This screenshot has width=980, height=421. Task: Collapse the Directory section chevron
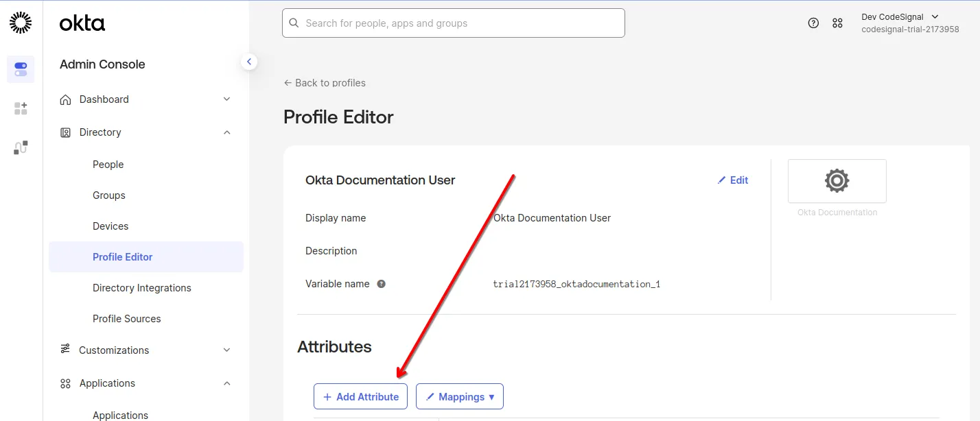[227, 132]
